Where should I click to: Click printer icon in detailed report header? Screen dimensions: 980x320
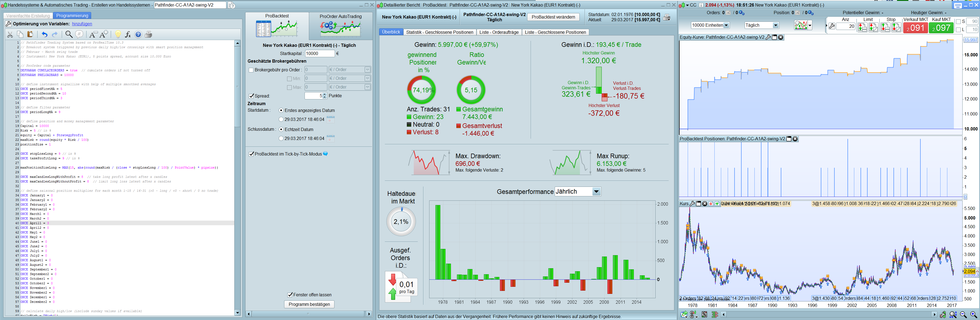[666, 17]
